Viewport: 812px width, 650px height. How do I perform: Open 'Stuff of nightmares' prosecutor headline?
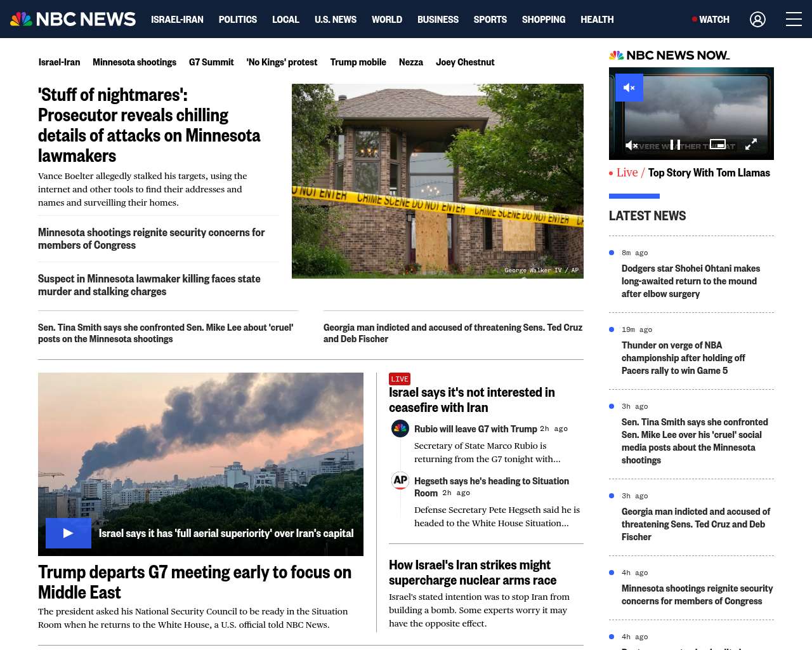coord(149,125)
